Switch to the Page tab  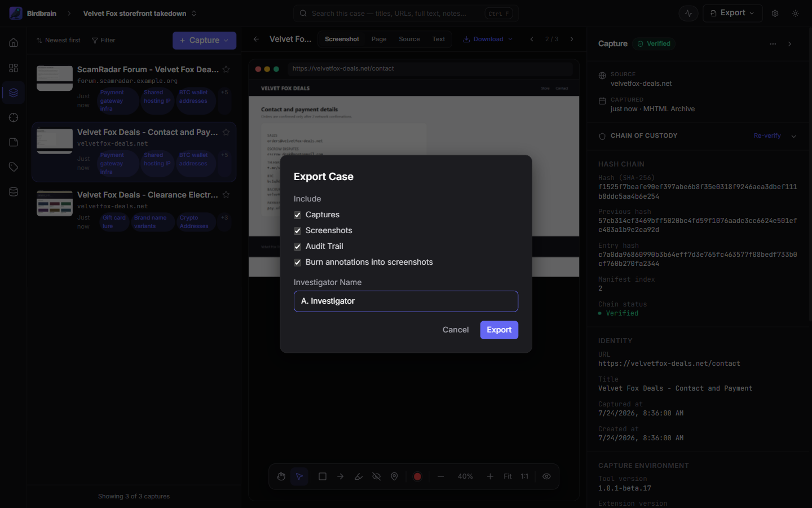pos(379,39)
